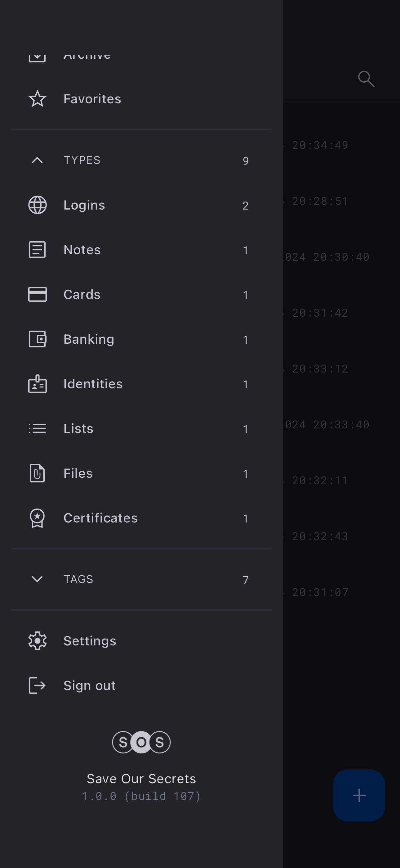Open the Lists menu item

pyautogui.click(x=78, y=429)
